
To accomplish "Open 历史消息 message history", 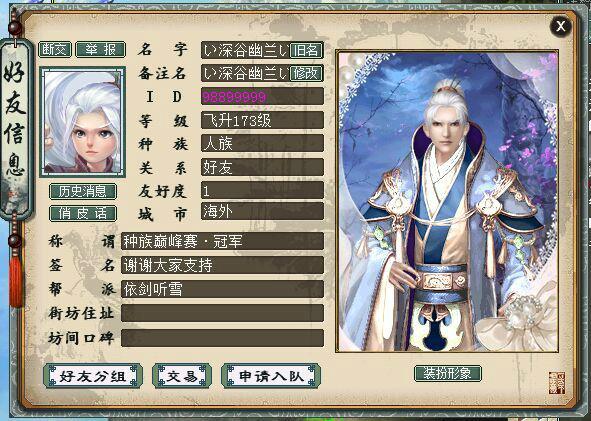I will coord(83,191).
